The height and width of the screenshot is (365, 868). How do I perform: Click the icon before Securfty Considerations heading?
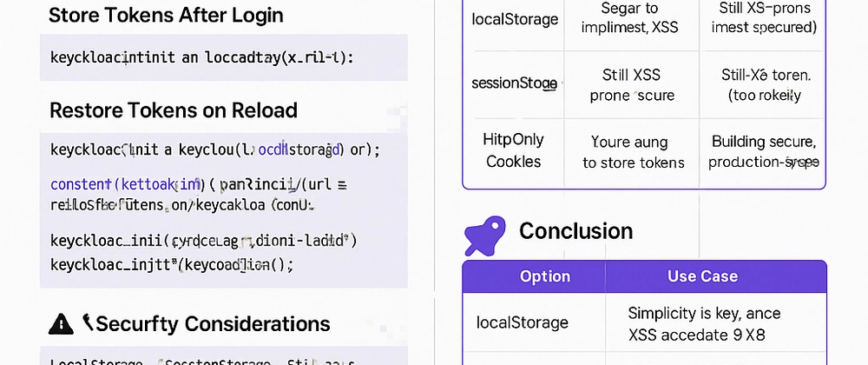pyautogui.click(x=88, y=322)
